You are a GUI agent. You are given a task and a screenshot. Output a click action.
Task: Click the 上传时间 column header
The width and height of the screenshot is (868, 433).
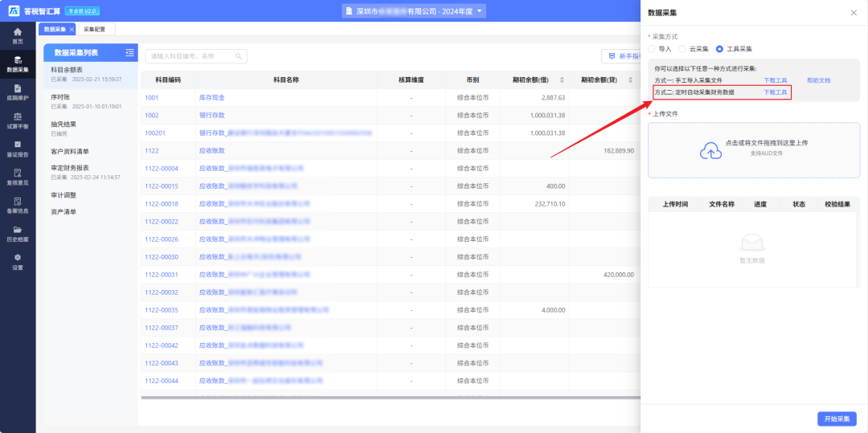tap(675, 205)
